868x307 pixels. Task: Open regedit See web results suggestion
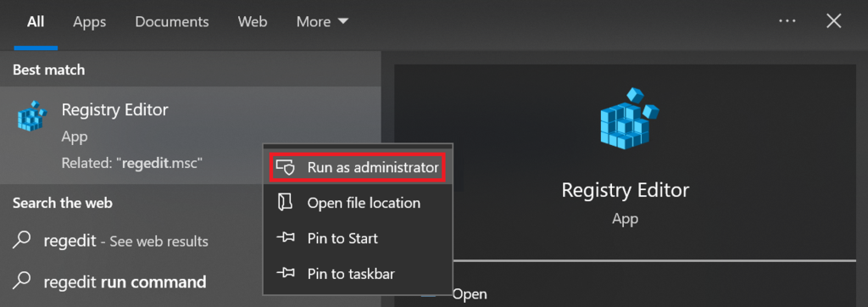pos(126,241)
